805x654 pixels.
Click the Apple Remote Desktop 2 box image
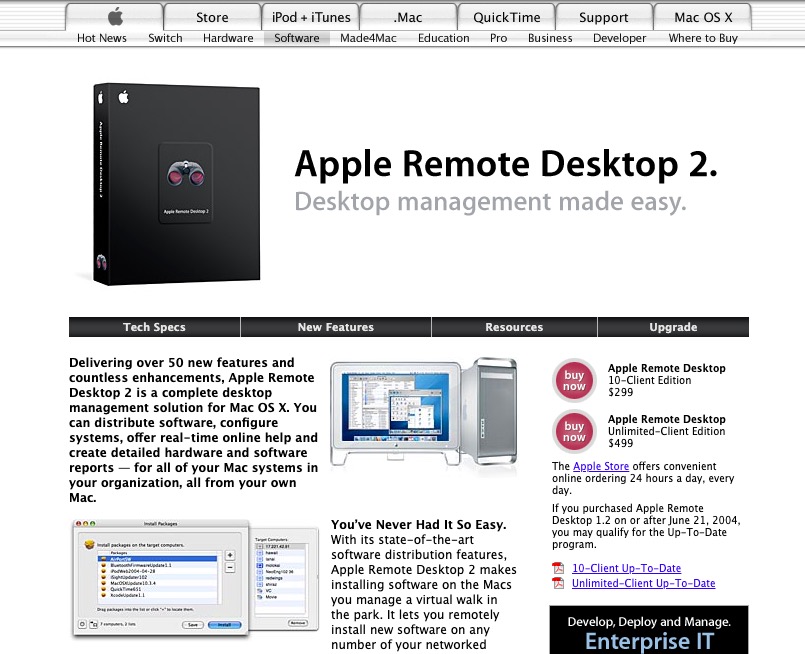coord(176,184)
